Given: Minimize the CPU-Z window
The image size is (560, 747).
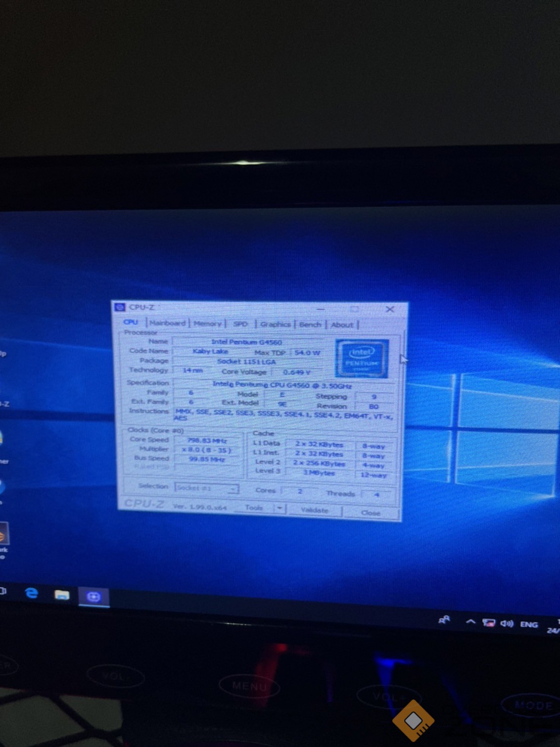Looking at the screenshot, I should pyautogui.click(x=320, y=308).
